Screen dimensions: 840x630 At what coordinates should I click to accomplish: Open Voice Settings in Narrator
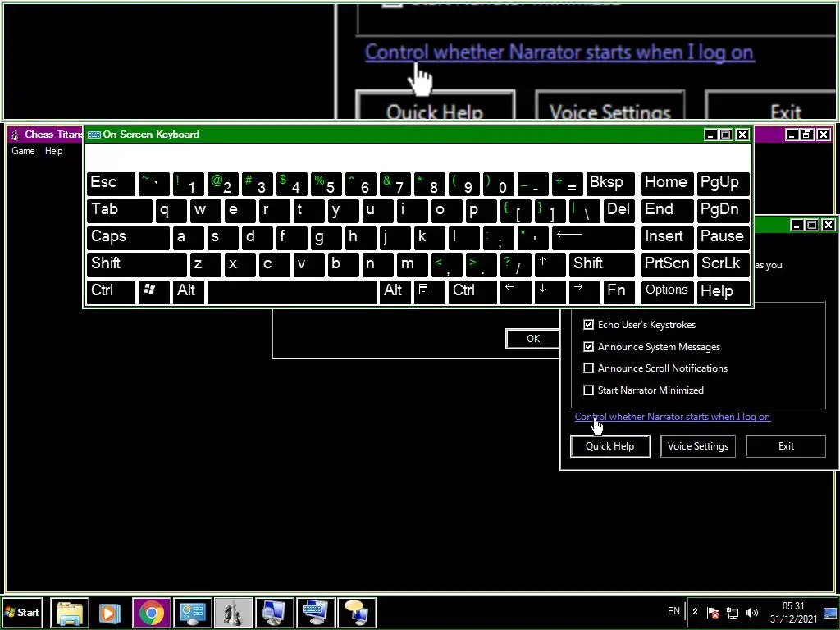697,446
